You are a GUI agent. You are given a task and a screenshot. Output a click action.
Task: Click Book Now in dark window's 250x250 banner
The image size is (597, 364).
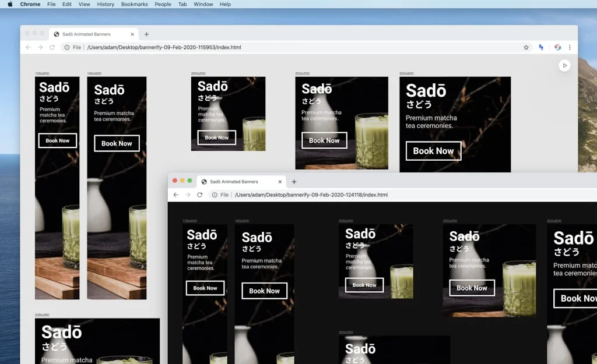click(472, 288)
